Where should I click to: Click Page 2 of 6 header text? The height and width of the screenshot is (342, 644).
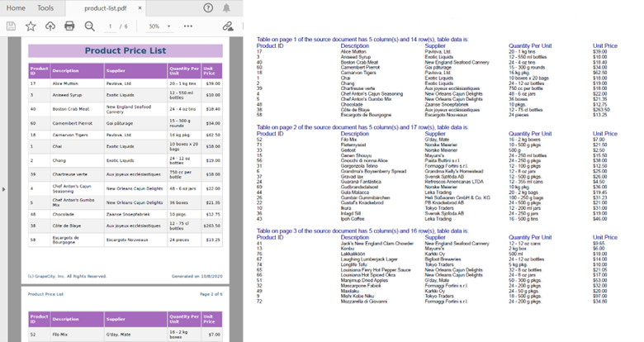point(211,294)
